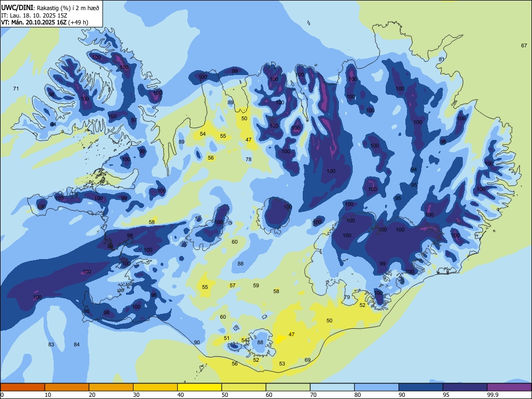Click the humidity value 81 on the map

442,59
